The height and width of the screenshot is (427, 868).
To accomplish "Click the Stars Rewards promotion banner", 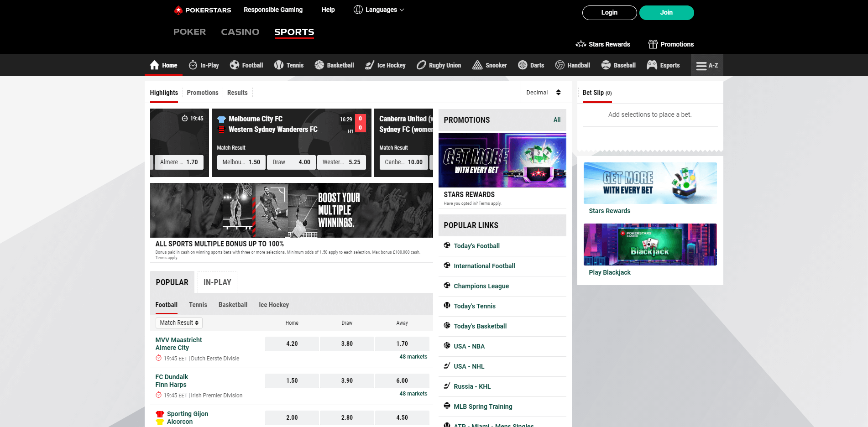I will [x=502, y=160].
